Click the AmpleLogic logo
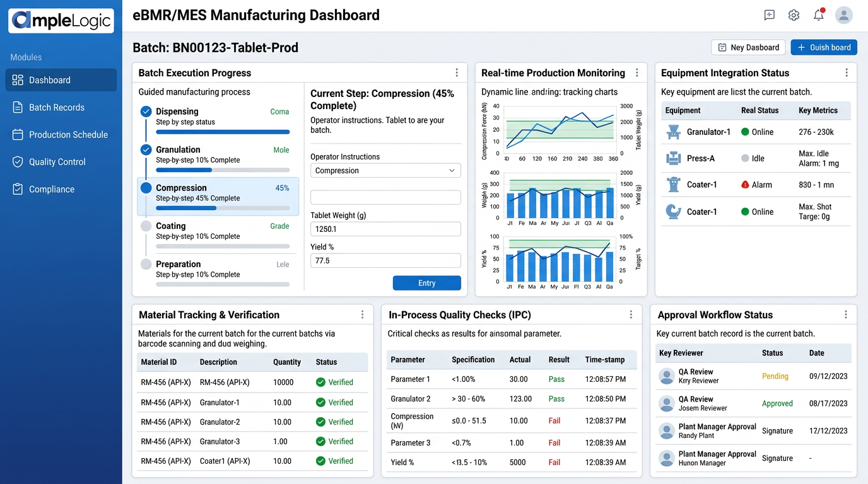The width and height of the screenshot is (868, 484). tap(61, 21)
